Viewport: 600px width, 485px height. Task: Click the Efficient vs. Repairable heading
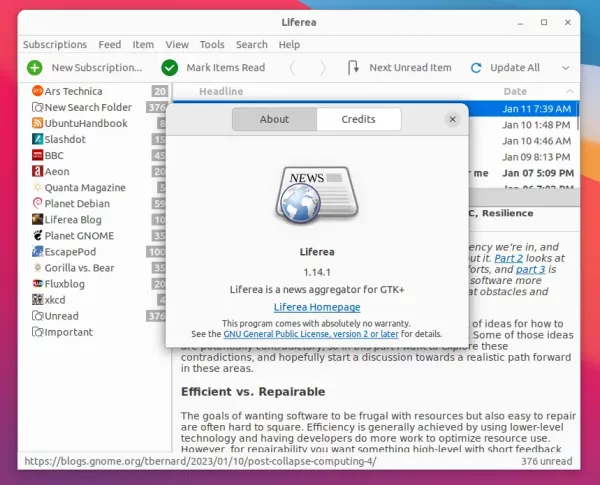(x=253, y=392)
